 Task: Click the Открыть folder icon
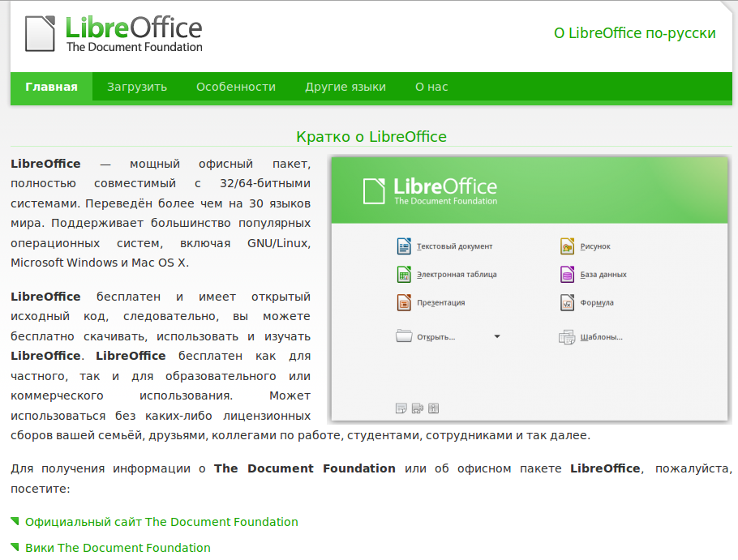coord(404,336)
